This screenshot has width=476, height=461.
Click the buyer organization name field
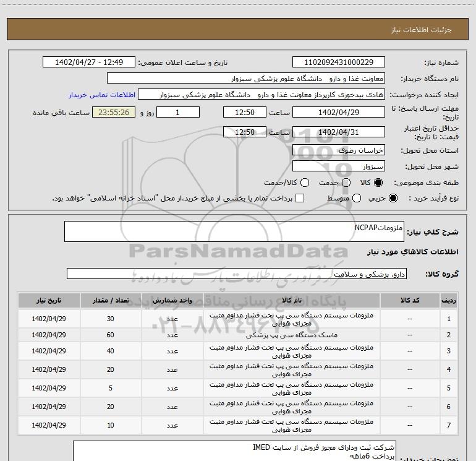(x=246, y=79)
